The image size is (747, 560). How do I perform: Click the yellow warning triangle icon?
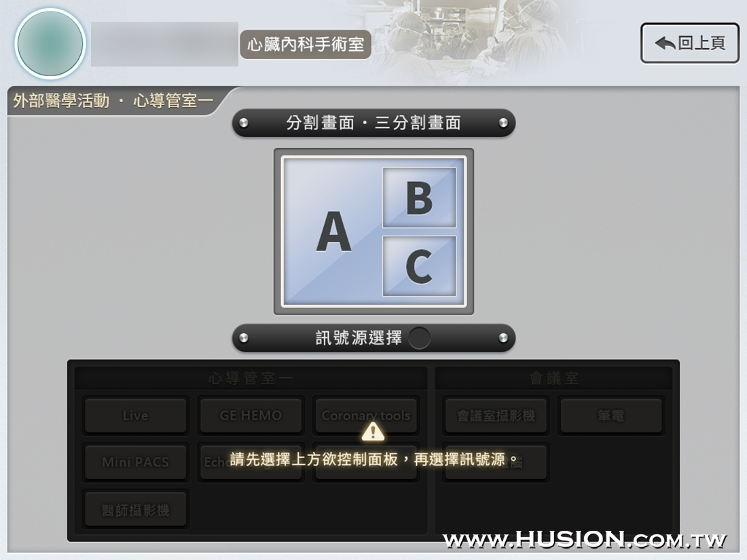pyautogui.click(x=373, y=432)
